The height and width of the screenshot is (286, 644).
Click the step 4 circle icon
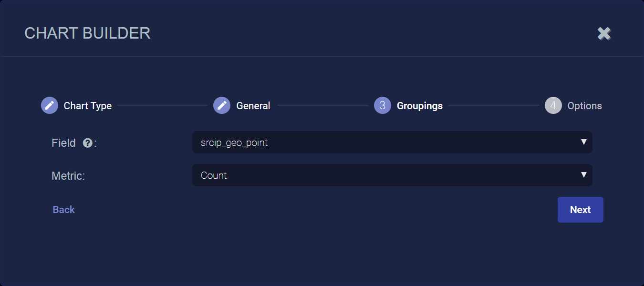553,105
